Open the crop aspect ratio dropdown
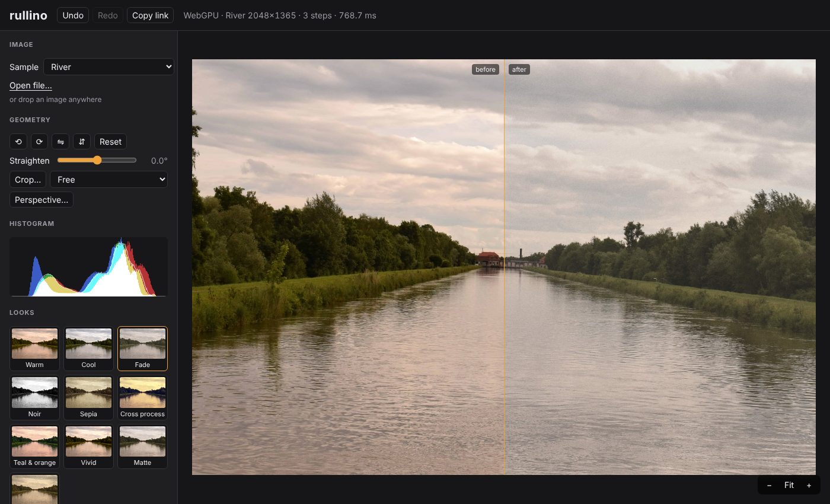 109,180
